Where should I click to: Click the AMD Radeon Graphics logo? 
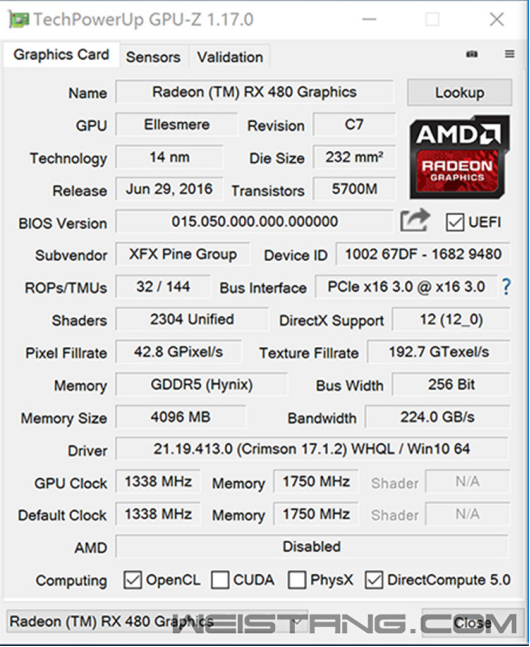coord(459,157)
